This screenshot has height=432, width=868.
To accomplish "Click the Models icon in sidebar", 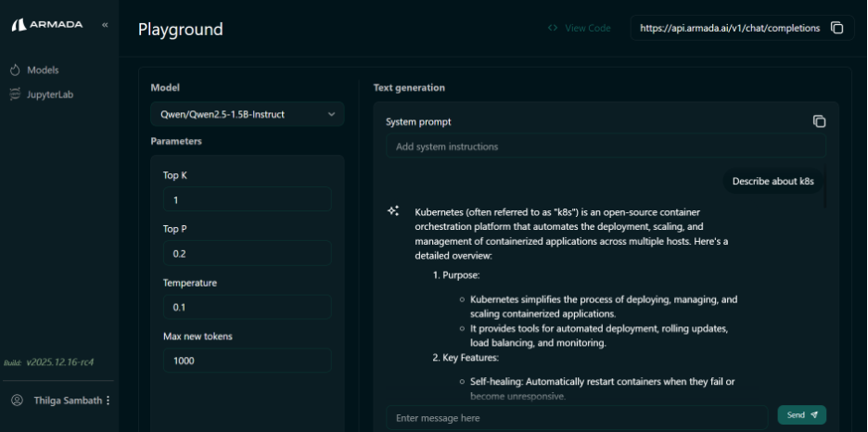I will (x=15, y=70).
